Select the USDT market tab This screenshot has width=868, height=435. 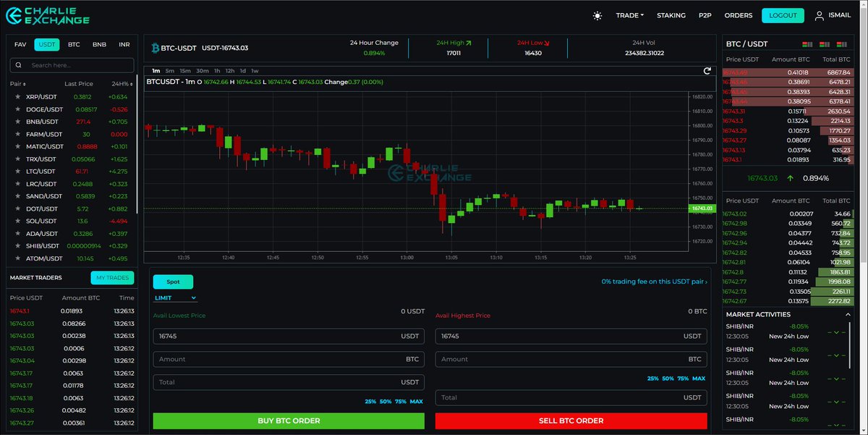tap(47, 45)
